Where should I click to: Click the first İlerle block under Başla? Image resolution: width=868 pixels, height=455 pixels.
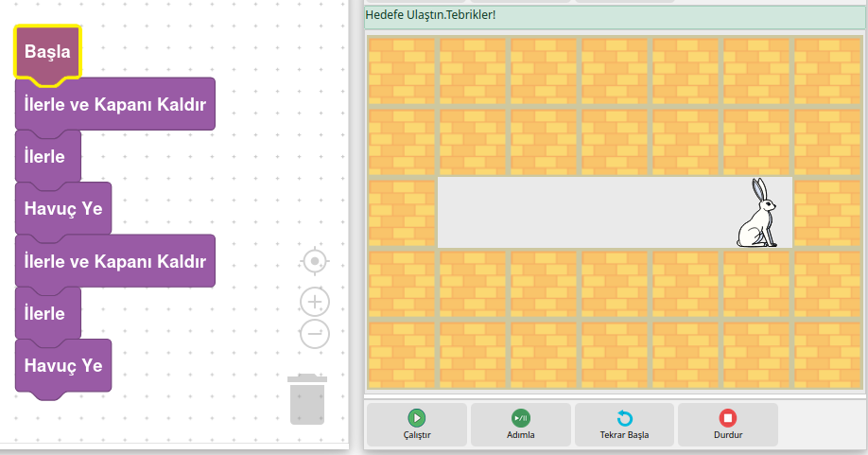45,157
